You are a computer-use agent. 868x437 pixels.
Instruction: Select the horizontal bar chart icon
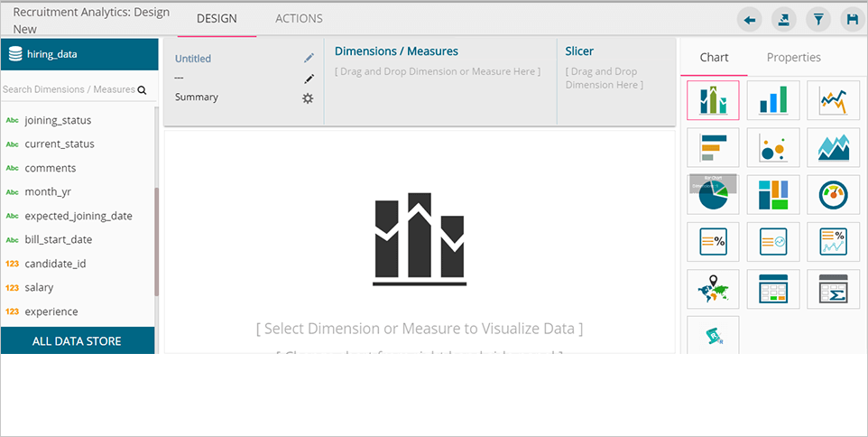[x=713, y=147]
